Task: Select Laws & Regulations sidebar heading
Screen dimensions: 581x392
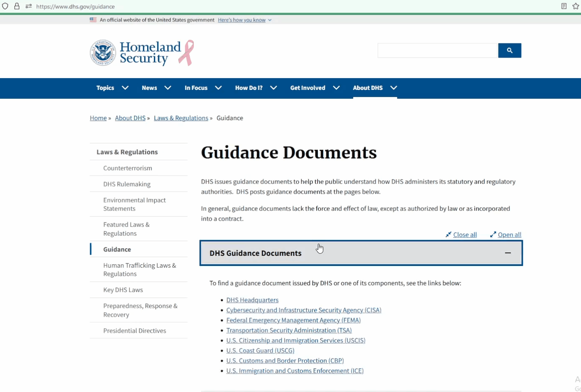Action: pyautogui.click(x=127, y=152)
